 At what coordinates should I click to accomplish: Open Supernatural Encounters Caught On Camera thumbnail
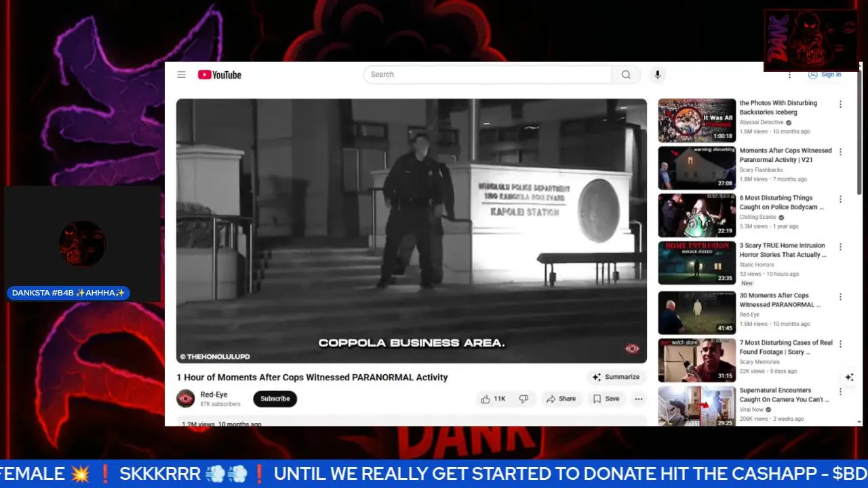click(x=697, y=407)
